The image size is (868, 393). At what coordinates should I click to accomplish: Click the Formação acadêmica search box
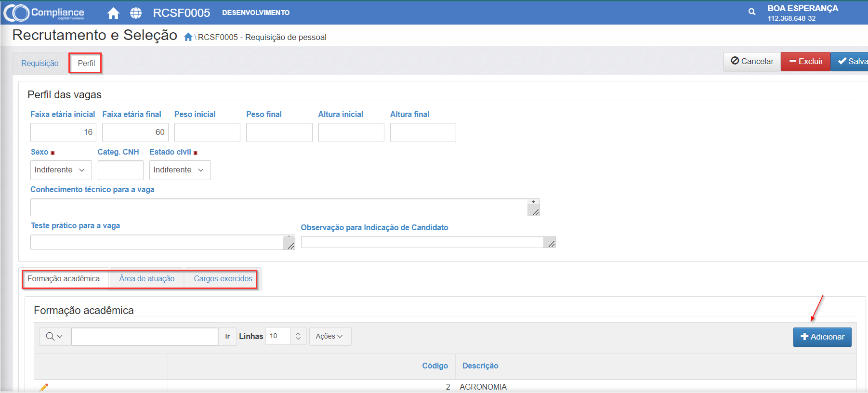pyautogui.click(x=145, y=336)
